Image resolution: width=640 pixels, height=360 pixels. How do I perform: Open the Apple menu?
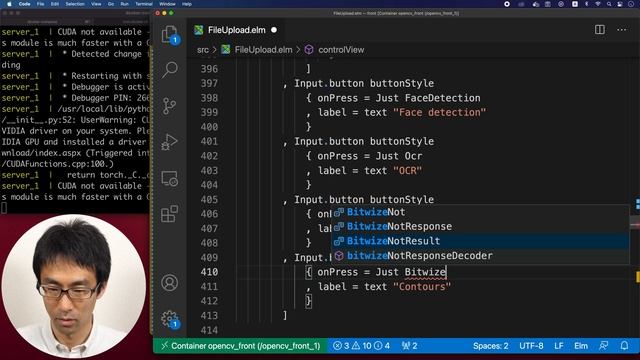tap(9, 4)
